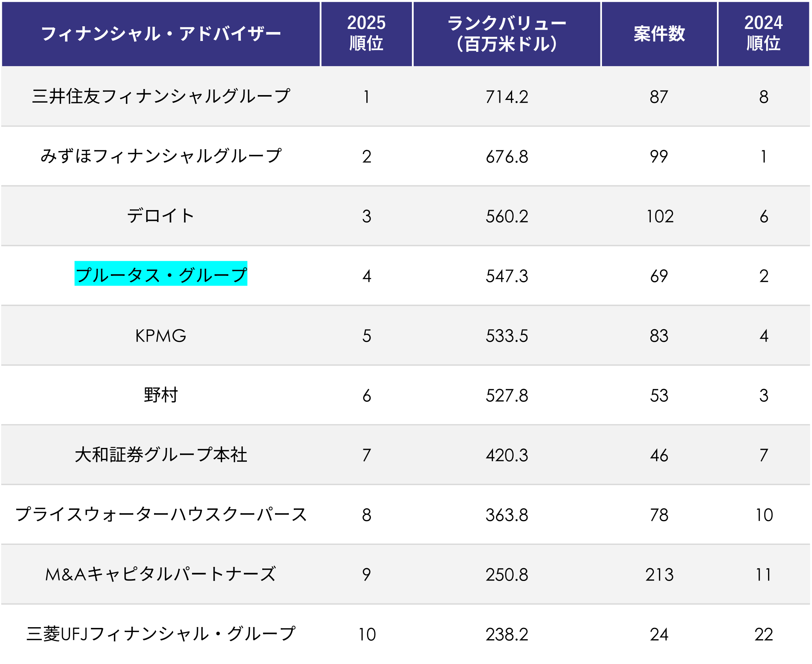Select the 213 deal count cell
Screen dimensions: 812x664
[659, 575]
